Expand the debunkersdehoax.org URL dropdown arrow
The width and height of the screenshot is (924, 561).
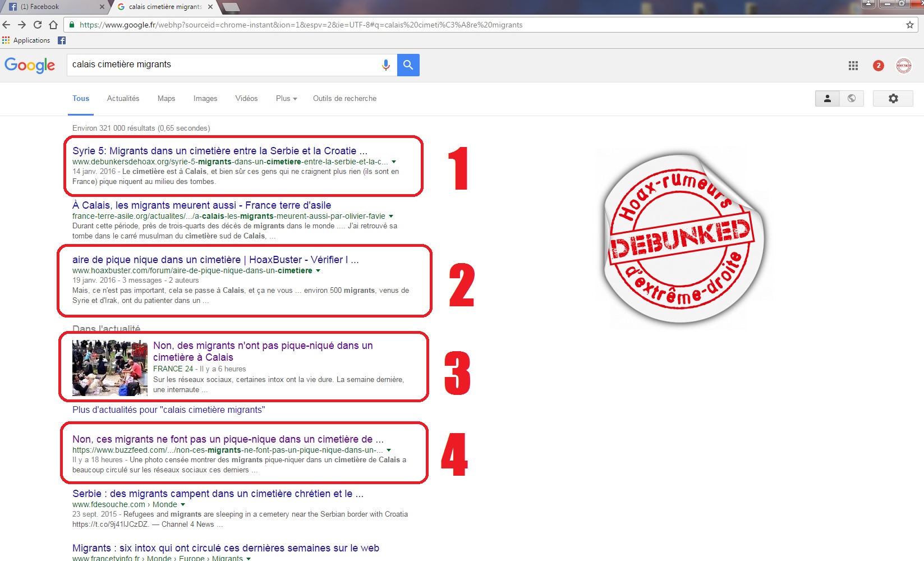[394, 162]
